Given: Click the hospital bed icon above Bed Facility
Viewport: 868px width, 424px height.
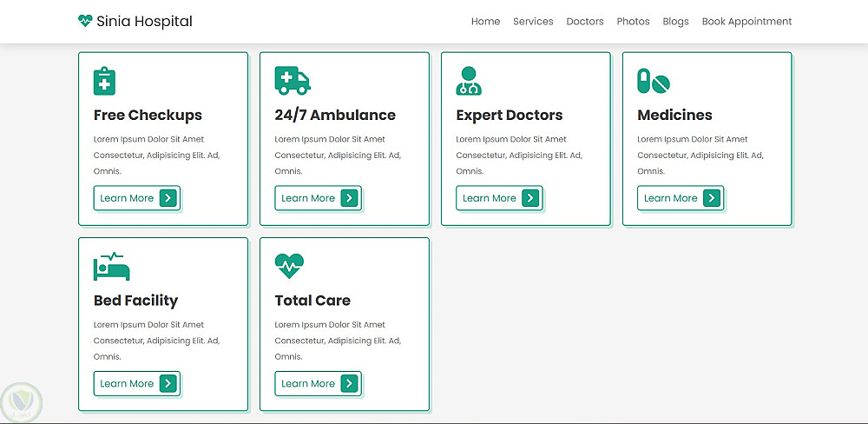Looking at the screenshot, I should (111, 266).
